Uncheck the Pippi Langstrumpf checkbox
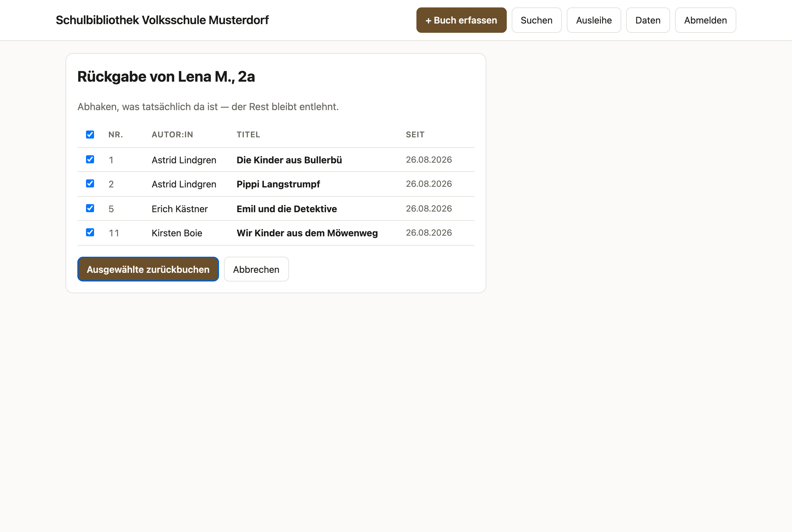This screenshot has width=792, height=532. (x=90, y=183)
